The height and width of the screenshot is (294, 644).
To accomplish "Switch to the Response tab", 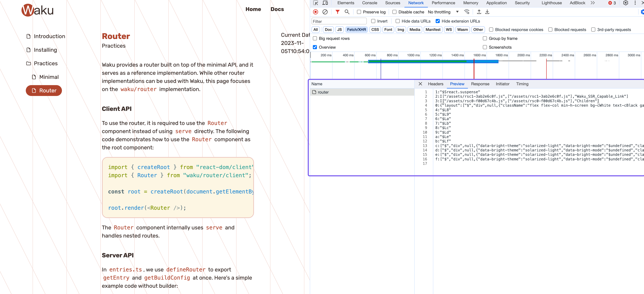I will [x=480, y=84].
